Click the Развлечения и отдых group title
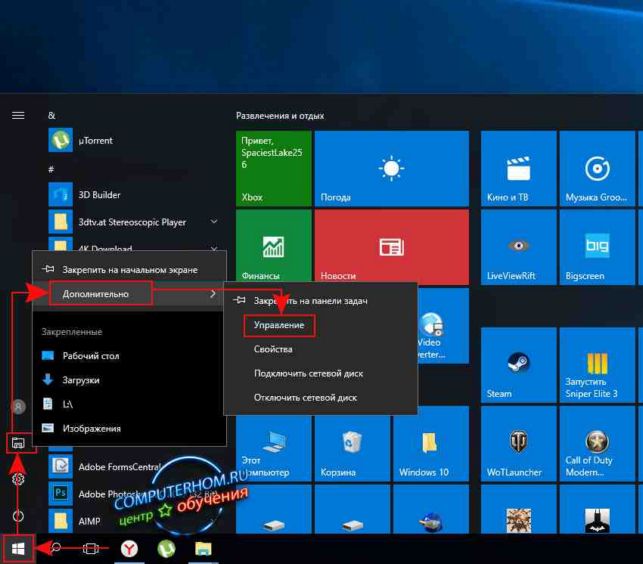The height and width of the screenshot is (564, 643). 280,116
